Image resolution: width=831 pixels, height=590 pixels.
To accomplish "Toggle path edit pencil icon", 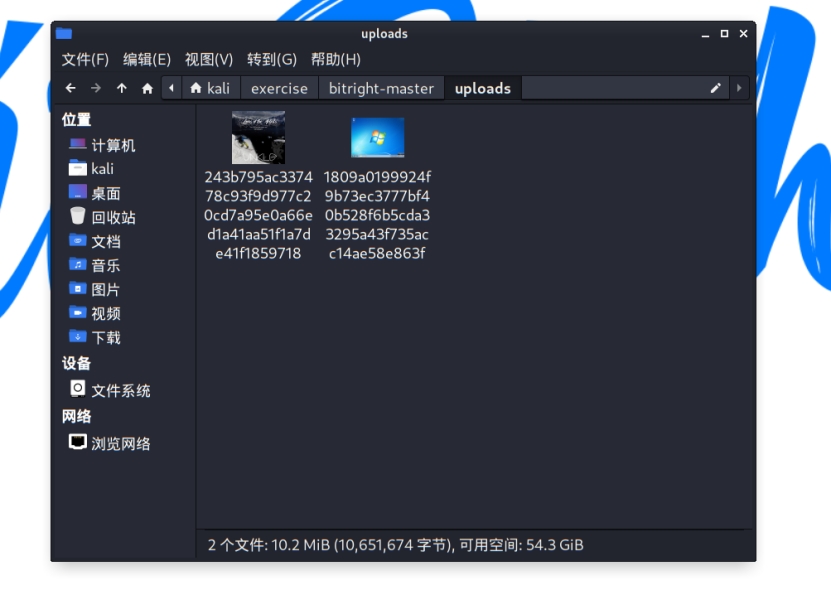I will coord(716,88).
